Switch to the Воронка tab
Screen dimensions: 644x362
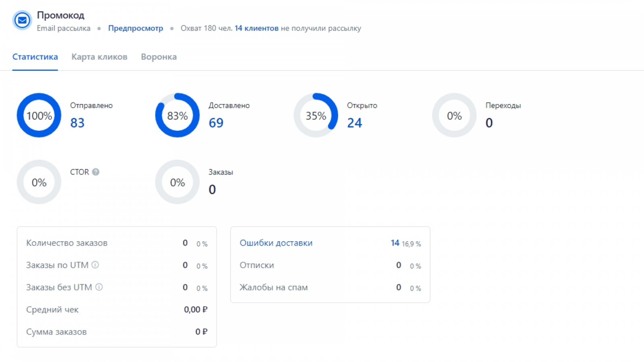point(159,57)
